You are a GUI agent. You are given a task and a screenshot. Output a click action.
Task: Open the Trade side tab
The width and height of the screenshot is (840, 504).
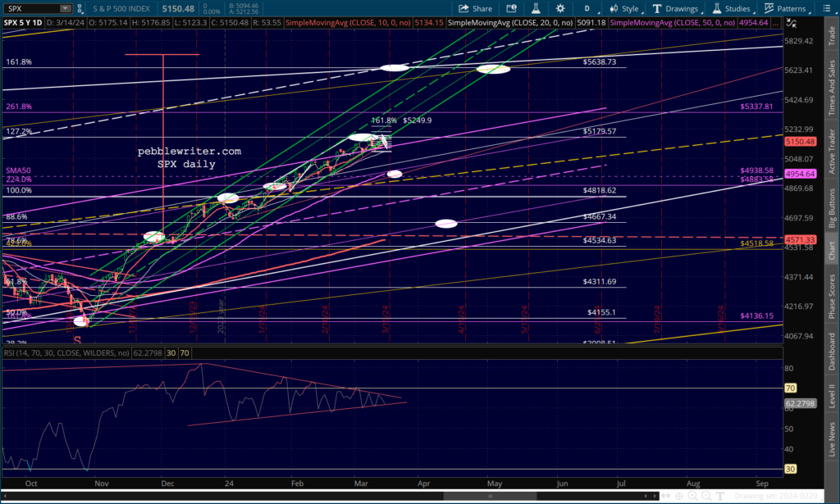pos(832,35)
